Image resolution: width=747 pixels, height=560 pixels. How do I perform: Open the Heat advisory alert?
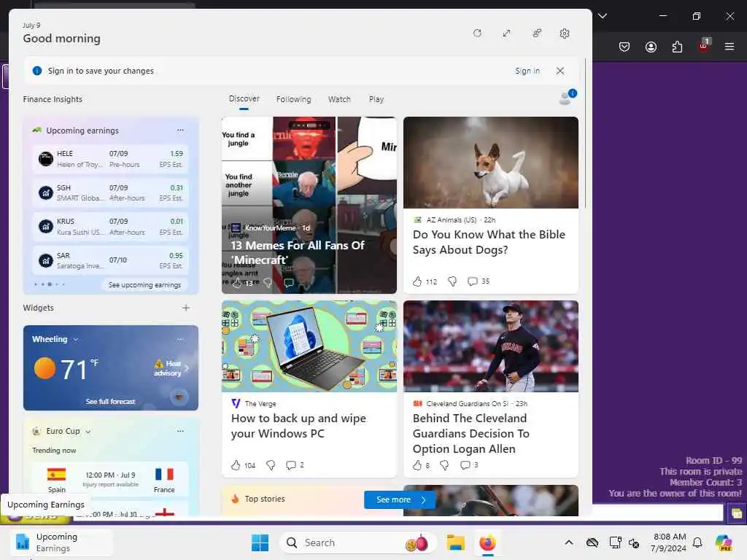coord(171,368)
